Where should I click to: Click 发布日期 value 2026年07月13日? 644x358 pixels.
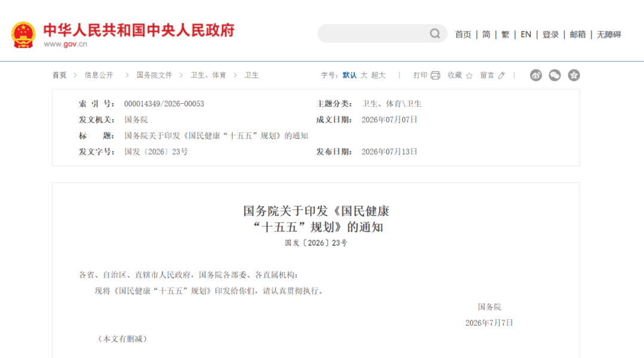pyautogui.click(x=389, y=152)
